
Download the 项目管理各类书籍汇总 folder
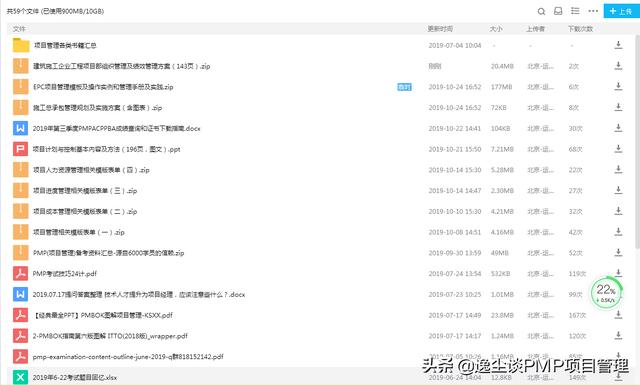tap(618, 45)
